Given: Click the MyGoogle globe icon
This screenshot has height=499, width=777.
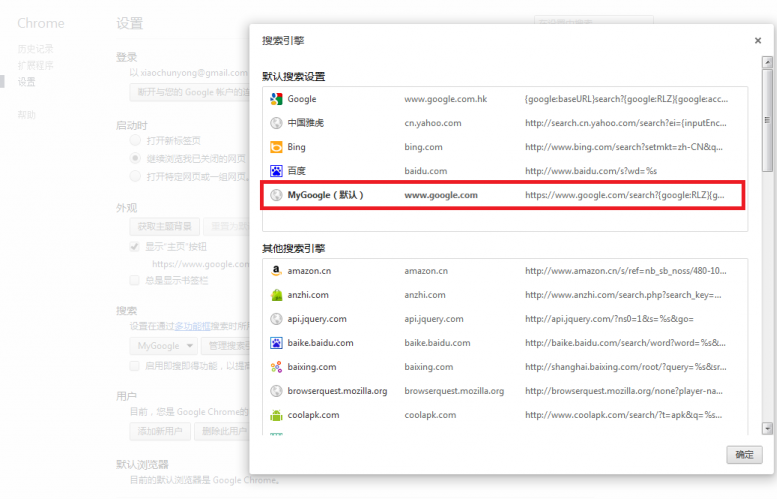Looking at the screenshot, I should 276,195.
